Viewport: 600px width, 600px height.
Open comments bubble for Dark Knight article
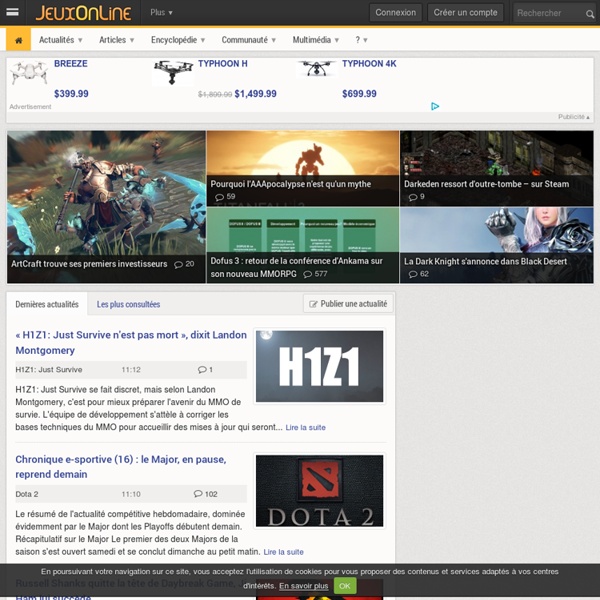click(x=418, y=274)
